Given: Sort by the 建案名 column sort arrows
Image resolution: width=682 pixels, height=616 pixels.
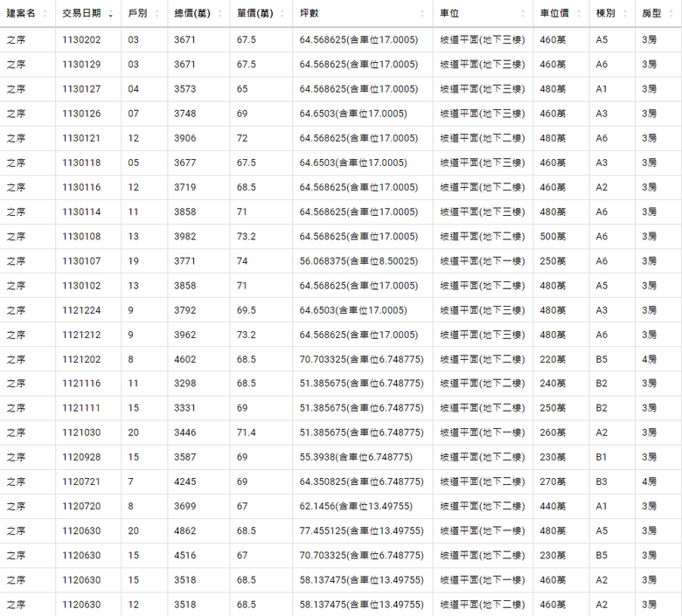Looking at the screenshot, I should [x=45, y=14].
